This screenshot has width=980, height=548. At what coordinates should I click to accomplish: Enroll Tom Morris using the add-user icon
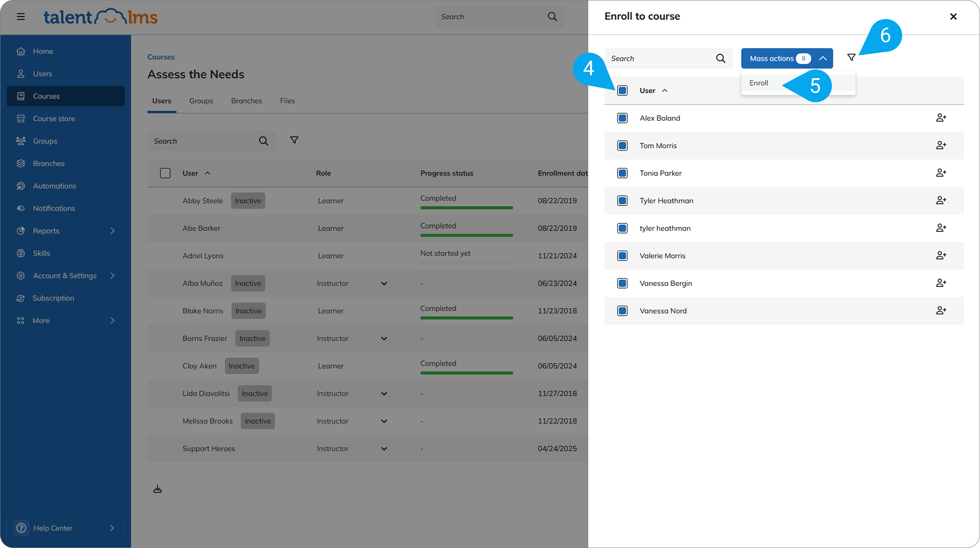pyautogui.click(x=941, y=146)
